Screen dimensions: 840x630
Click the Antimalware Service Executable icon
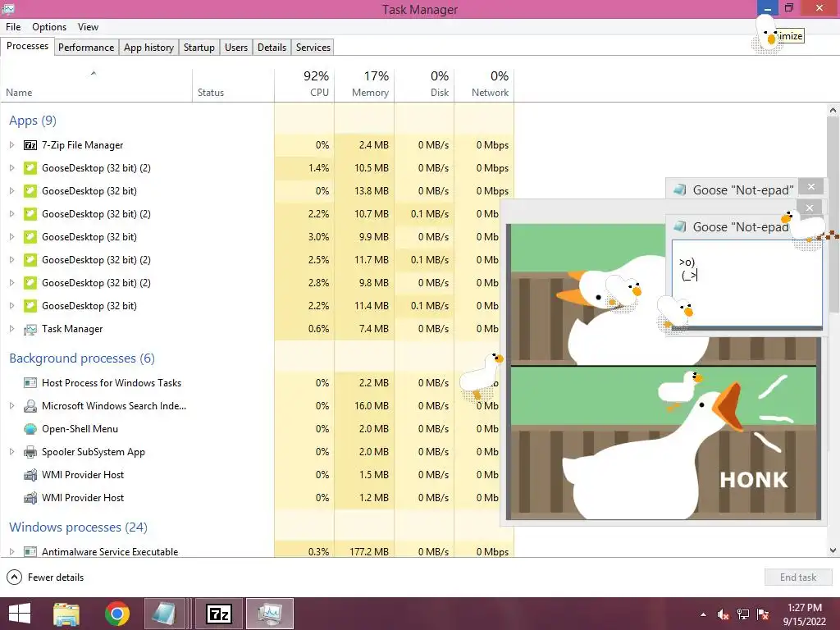pos(30,551)
